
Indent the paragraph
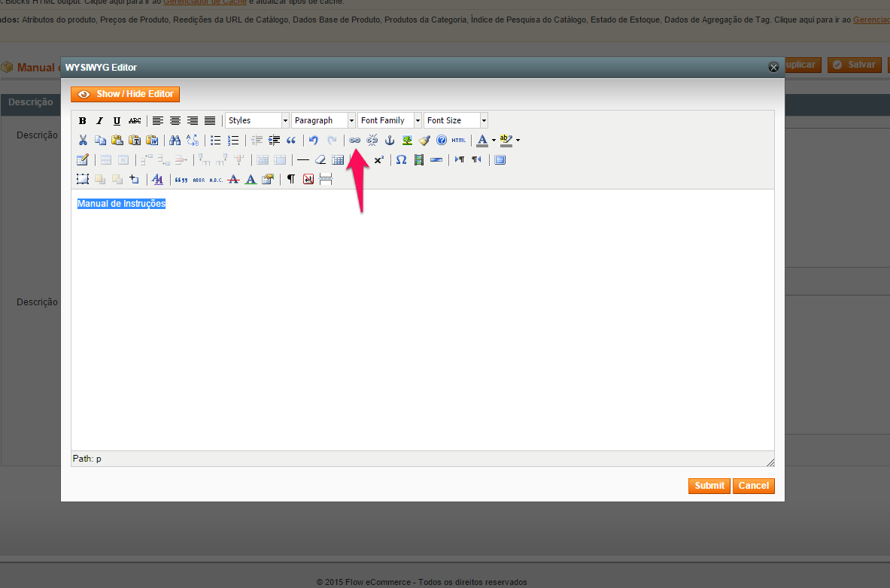click(274, 140)
